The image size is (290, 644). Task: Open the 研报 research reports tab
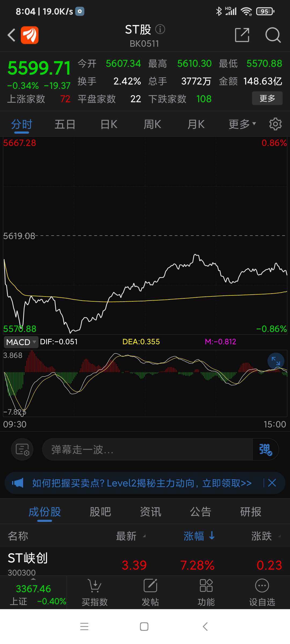251,512
